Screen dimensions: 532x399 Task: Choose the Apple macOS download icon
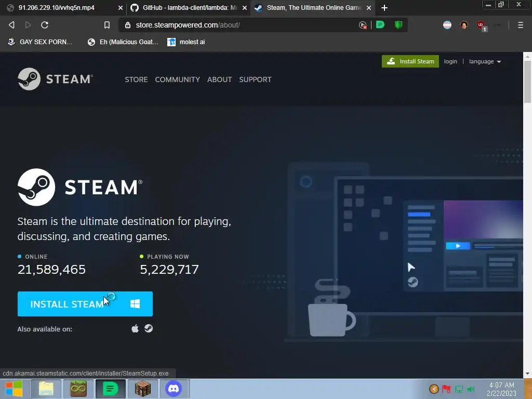point(135,328)
